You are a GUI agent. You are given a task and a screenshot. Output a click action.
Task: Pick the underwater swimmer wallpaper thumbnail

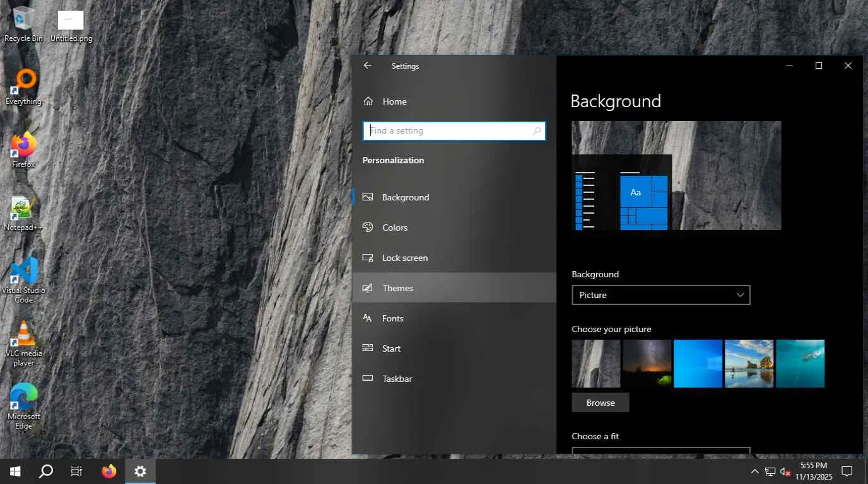[x=801, y=364]
